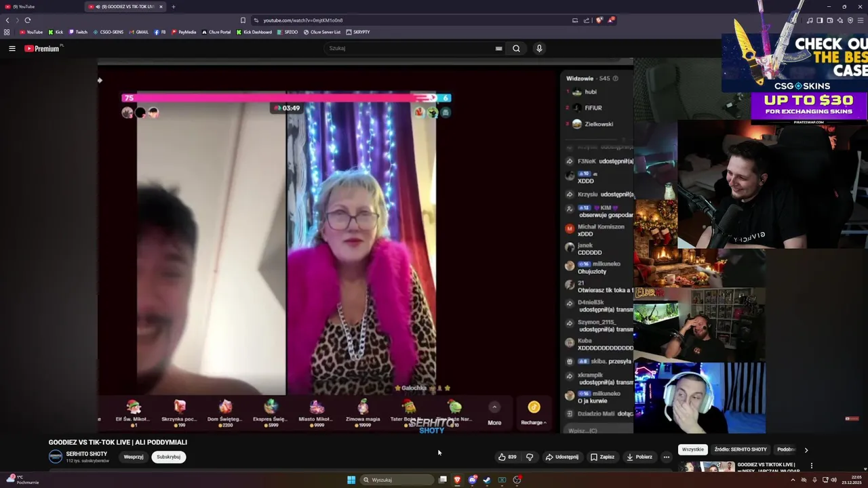Viewport: 868px width, 488px height.
Task: Toggle the browser sidebar panel icon
Action: pos(819,20)
